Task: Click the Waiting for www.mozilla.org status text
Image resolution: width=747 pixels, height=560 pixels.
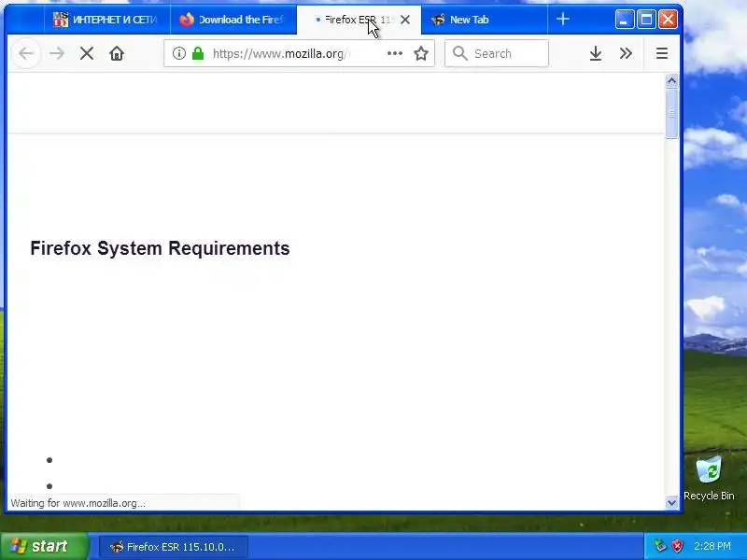Action: tap(78, 503)
